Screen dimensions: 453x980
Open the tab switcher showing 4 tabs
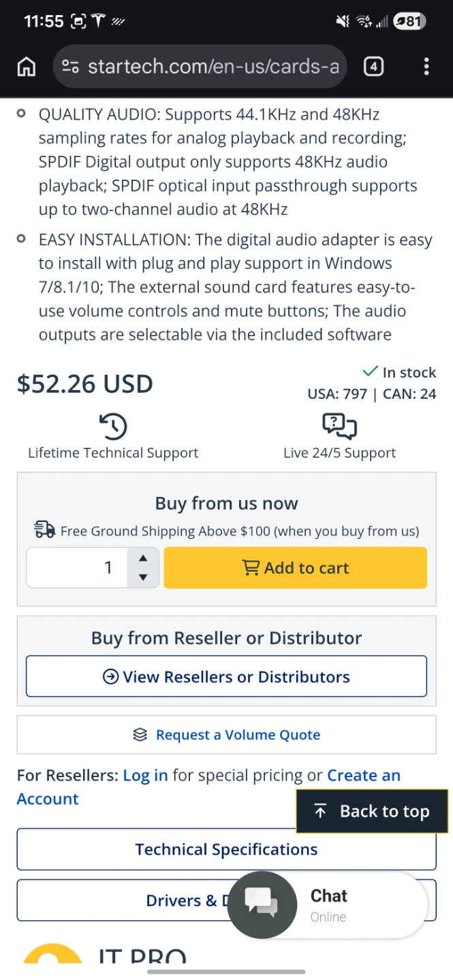pyautogui.click(x=373, y=67)
